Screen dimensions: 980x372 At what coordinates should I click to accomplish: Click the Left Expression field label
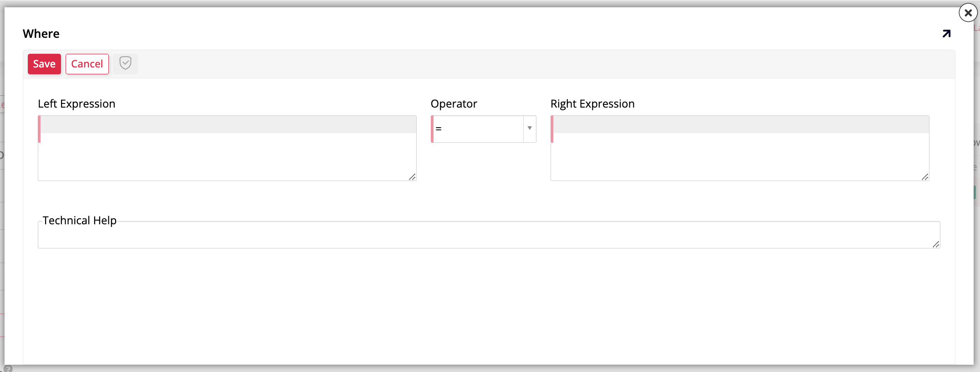(77, 103)
